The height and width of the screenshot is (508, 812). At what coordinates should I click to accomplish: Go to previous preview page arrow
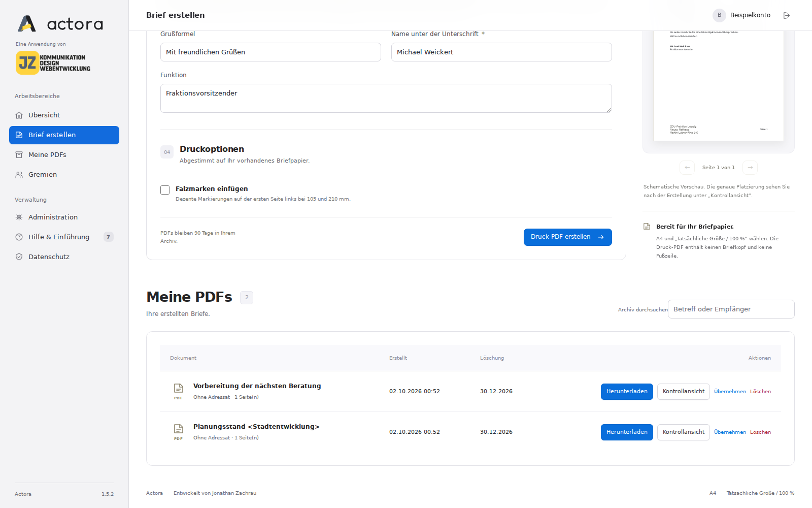(687, 168)
